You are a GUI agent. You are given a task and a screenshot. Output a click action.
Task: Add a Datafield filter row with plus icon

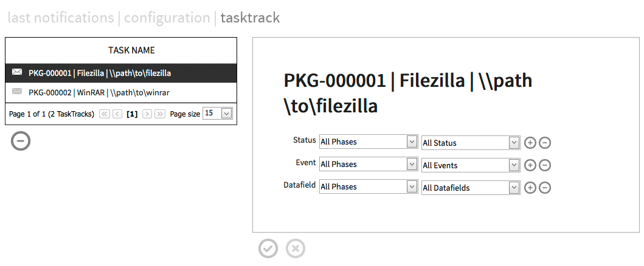pos(530,188)
